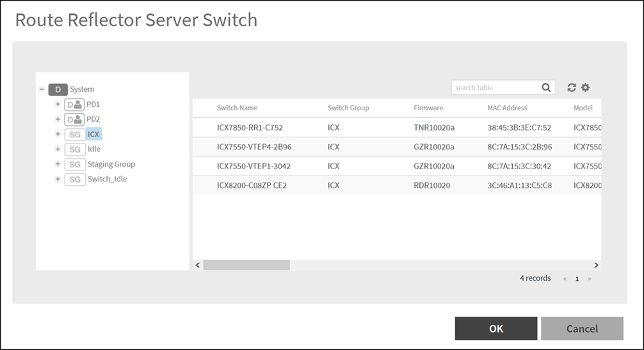The image size is (644, 350).
Task: Click the SG icon beside Idle
Action: [75, 149]
